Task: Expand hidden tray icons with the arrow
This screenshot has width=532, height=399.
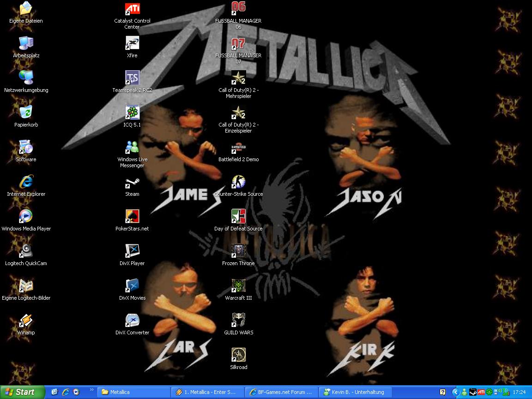Action: [456, 392]
